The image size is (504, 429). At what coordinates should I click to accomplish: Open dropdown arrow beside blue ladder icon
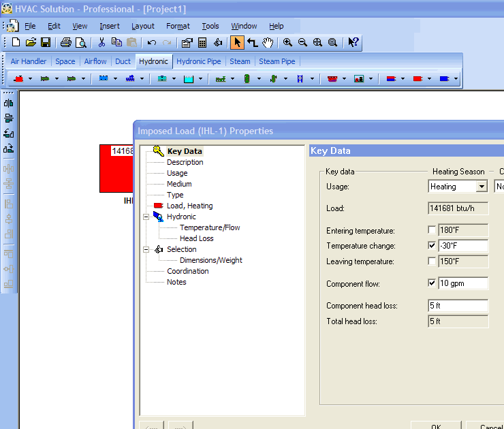(312, 79)
